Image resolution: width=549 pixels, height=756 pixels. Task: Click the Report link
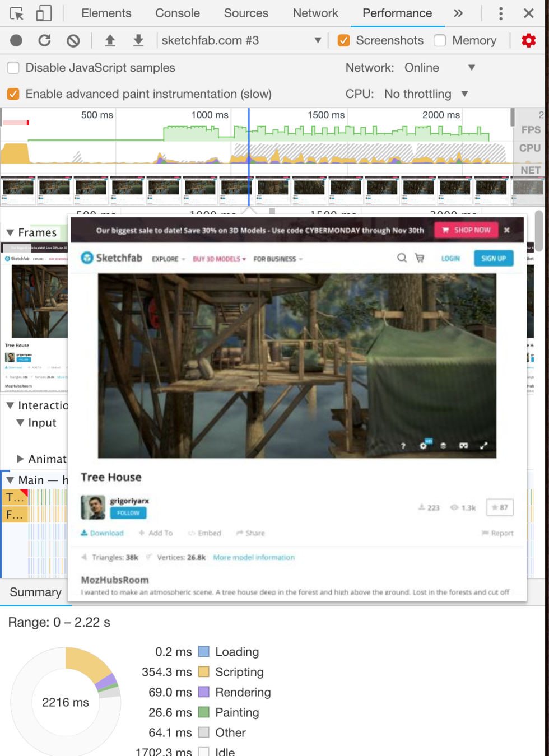[497, 533]
